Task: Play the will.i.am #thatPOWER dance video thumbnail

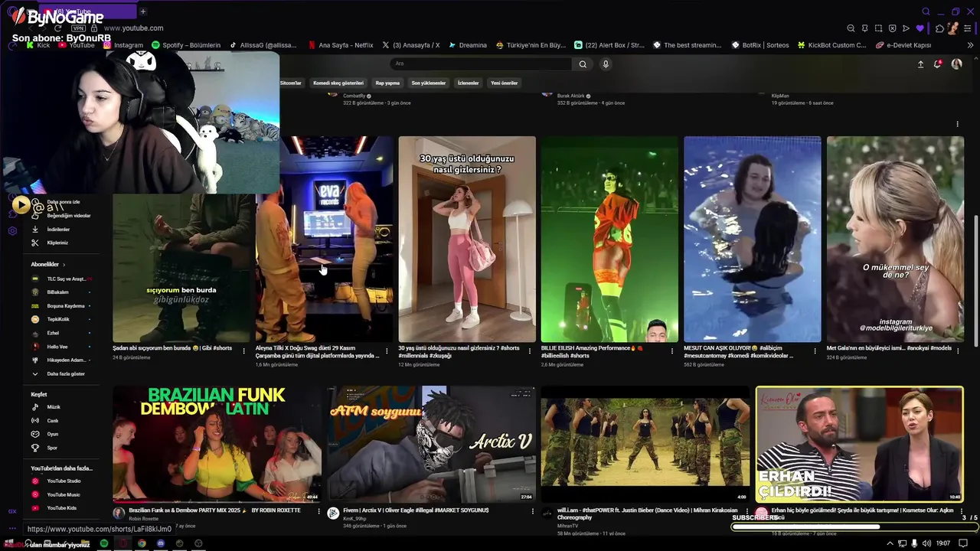Action: click(x=645, y=444)
